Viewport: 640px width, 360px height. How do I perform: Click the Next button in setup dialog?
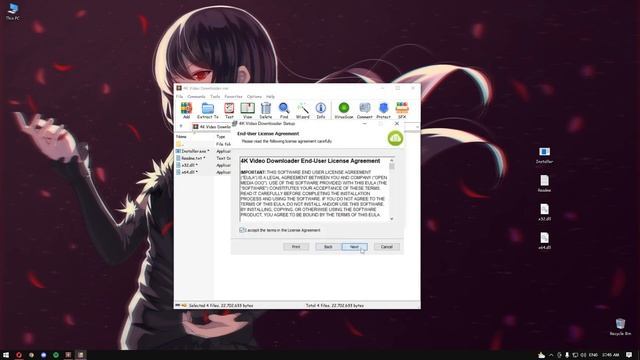354,247
